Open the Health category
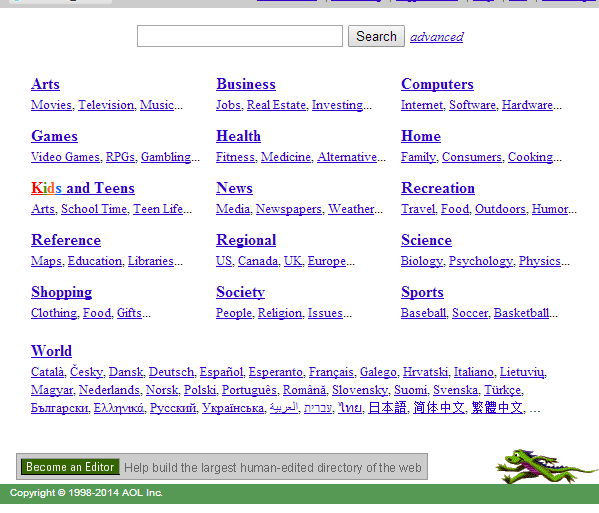This screenshot has height=513, width=599. pos(238,136)
